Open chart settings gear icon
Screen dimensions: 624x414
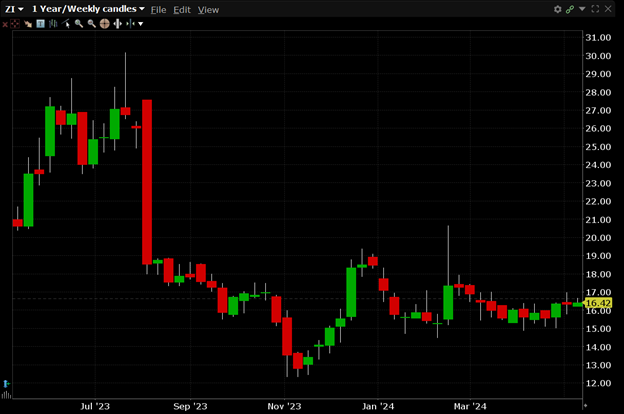point(558,9)
